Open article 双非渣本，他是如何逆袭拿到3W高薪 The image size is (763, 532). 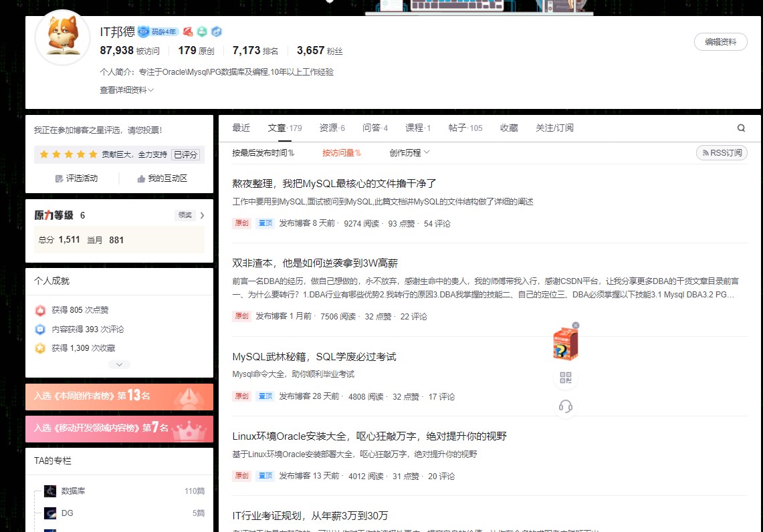315,263
